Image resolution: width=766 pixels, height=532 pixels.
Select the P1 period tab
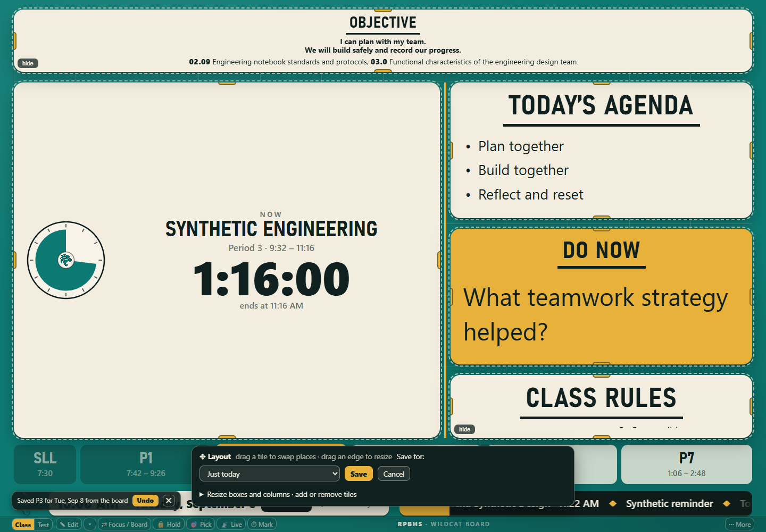(x=146, y=464)
